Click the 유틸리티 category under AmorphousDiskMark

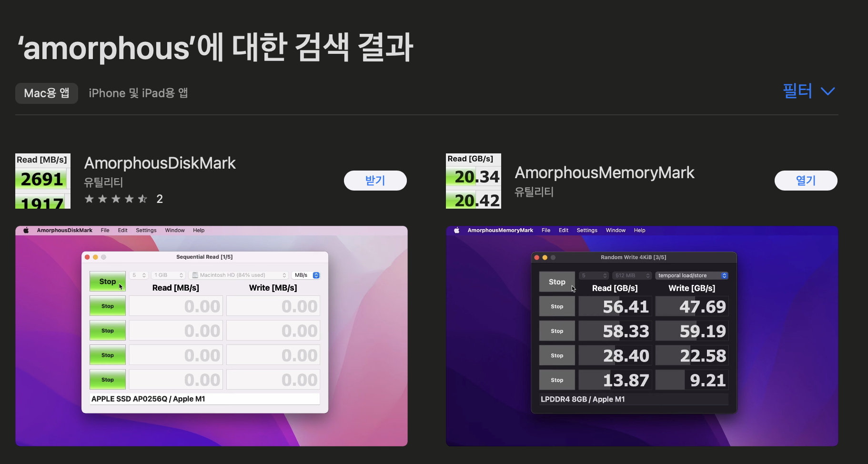click(103, 182)
